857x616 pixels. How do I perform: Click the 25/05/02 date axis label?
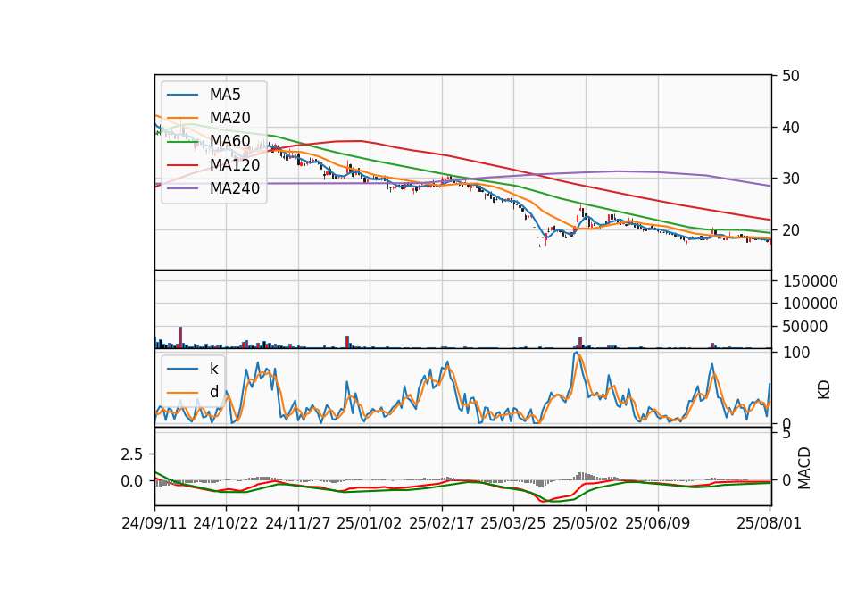pos(586,523)
